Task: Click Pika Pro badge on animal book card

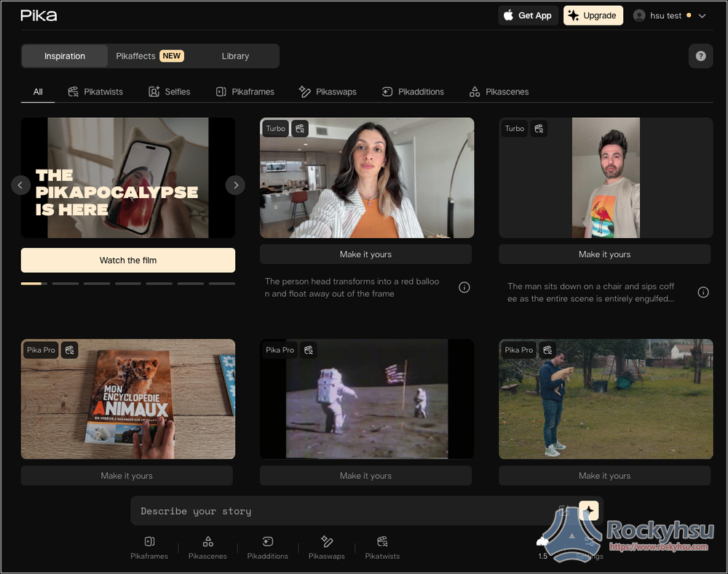Action: tap(41, 350)
